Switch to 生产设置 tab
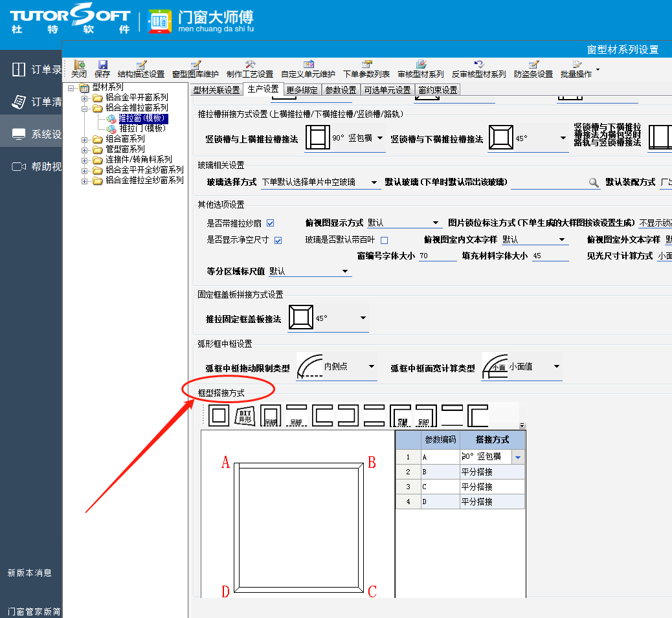This screenshot has width=672, height=618. [x=263, y=89]
